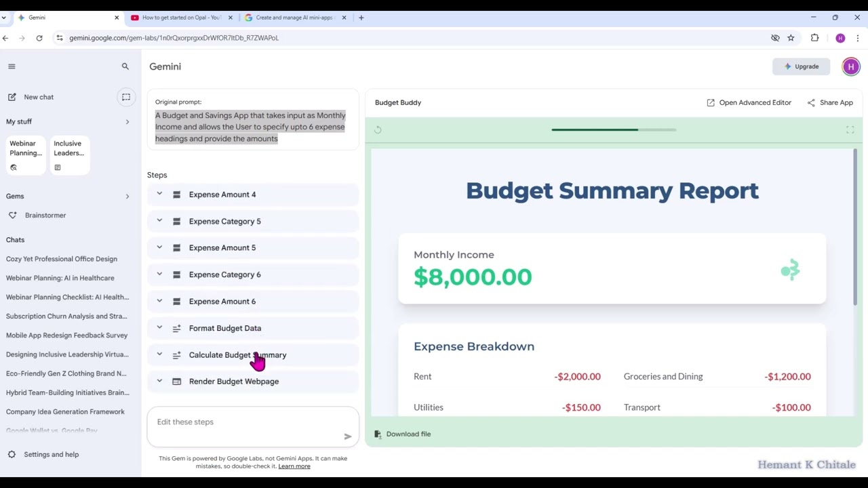
Task: Expand the Expense Category 5 step
Action: pos(159,221)
